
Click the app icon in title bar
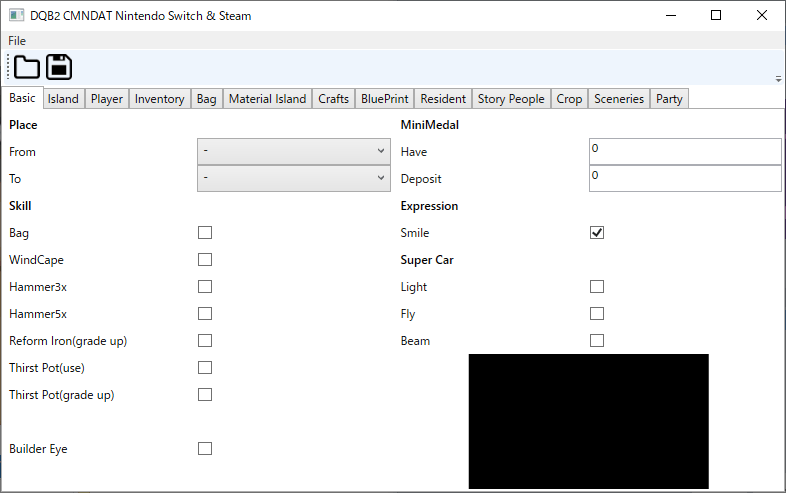(16, 16)
